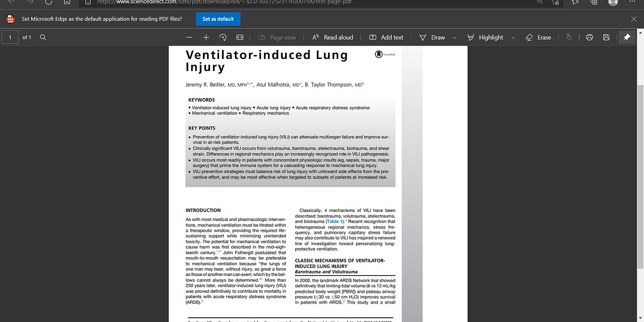Click the Set as default button
This screenshot has height=322, width=644.
tap(218, 19)
